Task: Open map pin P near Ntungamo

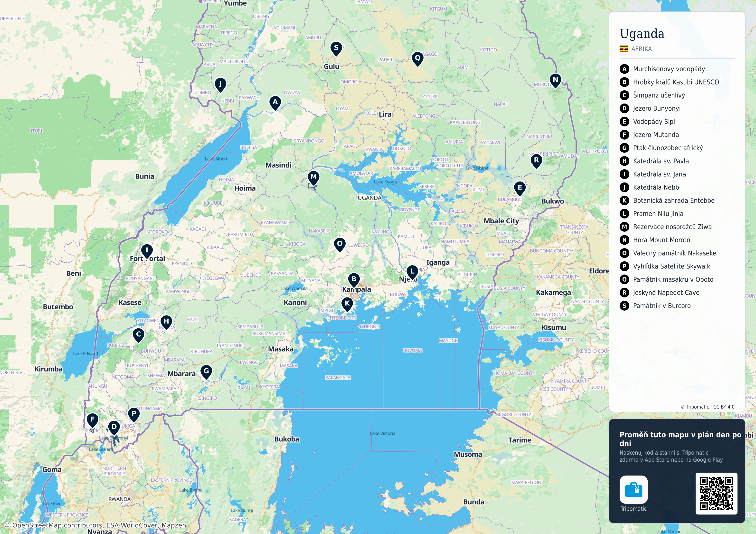Action: coord(134,414)
